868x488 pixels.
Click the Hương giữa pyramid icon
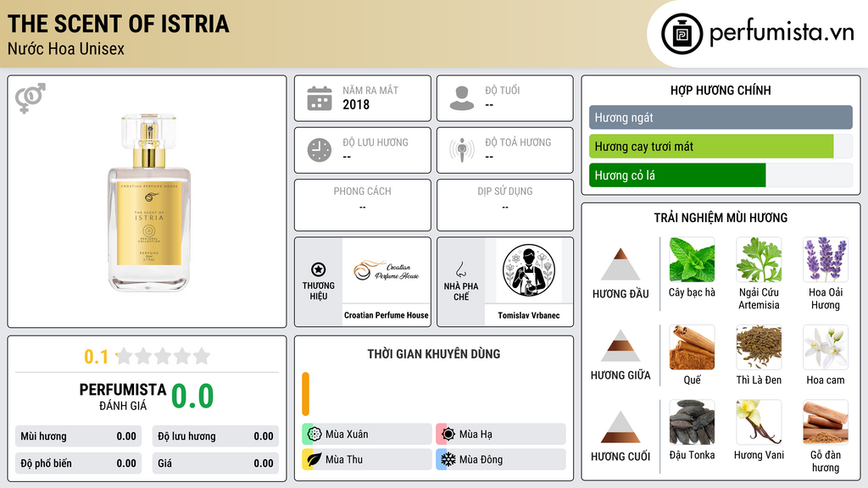(x=620, y=346)
